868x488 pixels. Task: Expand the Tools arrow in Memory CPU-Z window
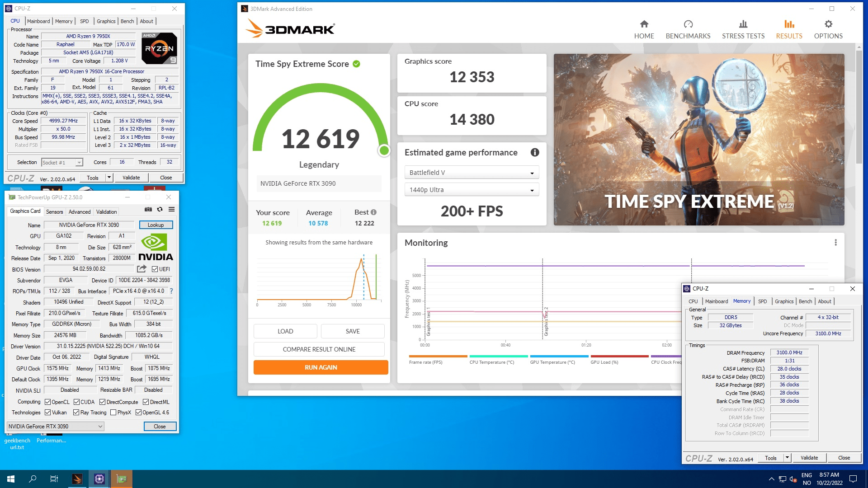pos(787,458)
